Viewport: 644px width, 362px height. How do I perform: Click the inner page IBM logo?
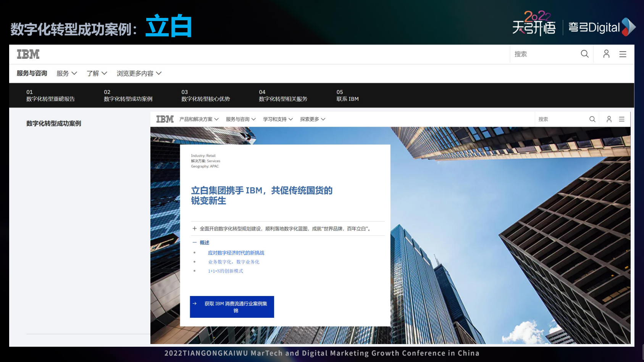(x=165, y=119)
